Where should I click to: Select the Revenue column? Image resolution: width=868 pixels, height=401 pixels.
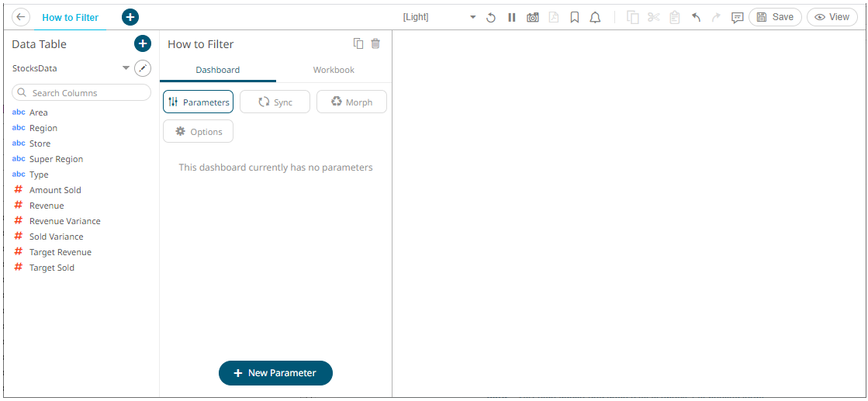point(47,206)
